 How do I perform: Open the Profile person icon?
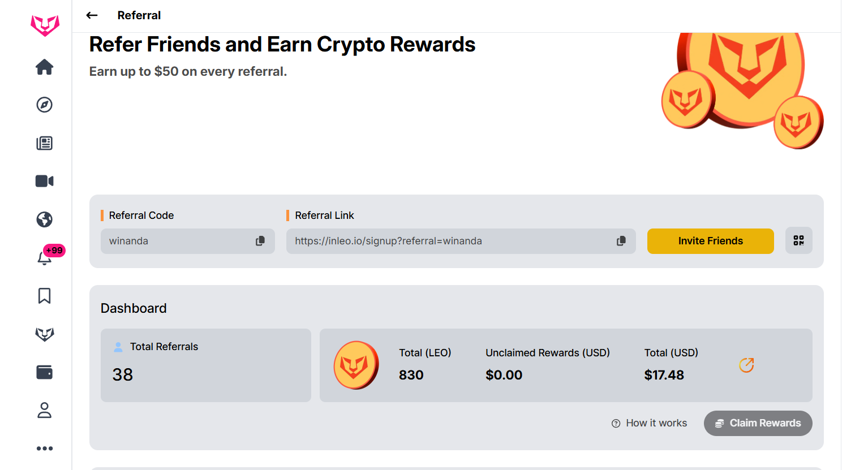[44, 410]
